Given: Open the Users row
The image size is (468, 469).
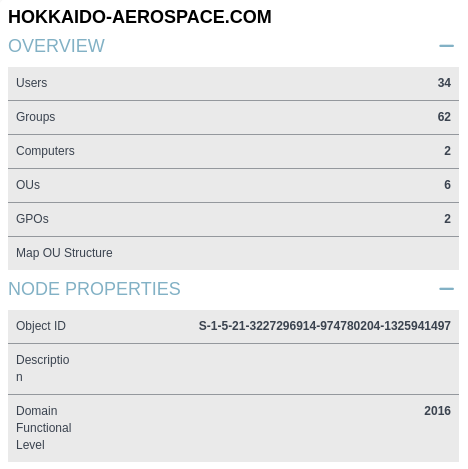Looking at the screenshot, I should 233,83.
